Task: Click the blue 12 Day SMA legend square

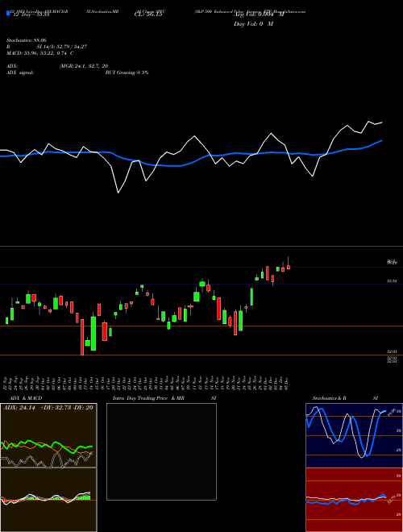Action: [x=8, y=13]
